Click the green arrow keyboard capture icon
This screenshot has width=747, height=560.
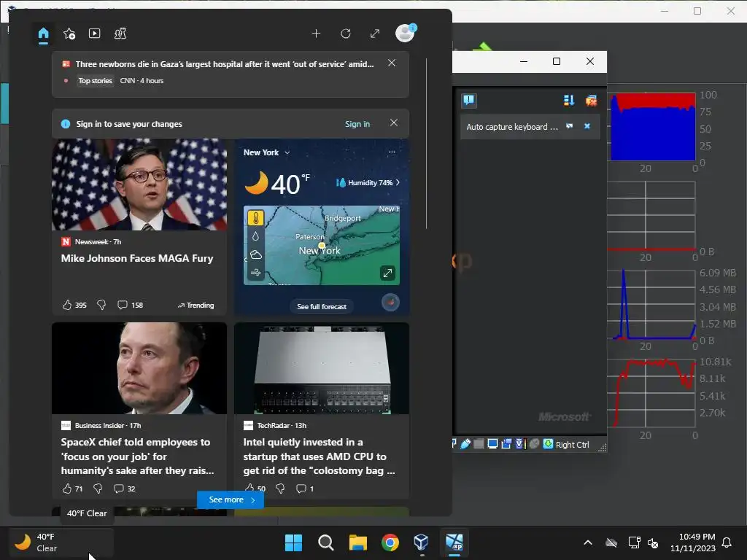548,444
